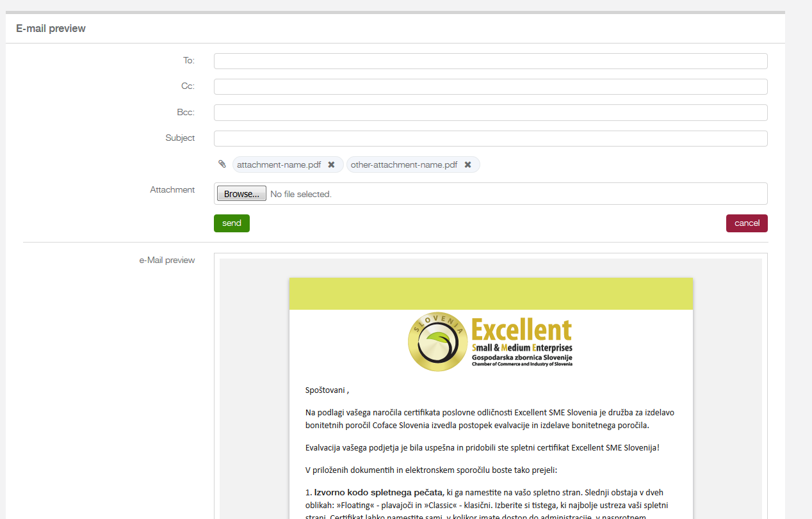This screenshot has height=519, width=812.
Task: Click bold text 'Izvorno kodo spletnega pečata'
Action: [x=378, y=492]
